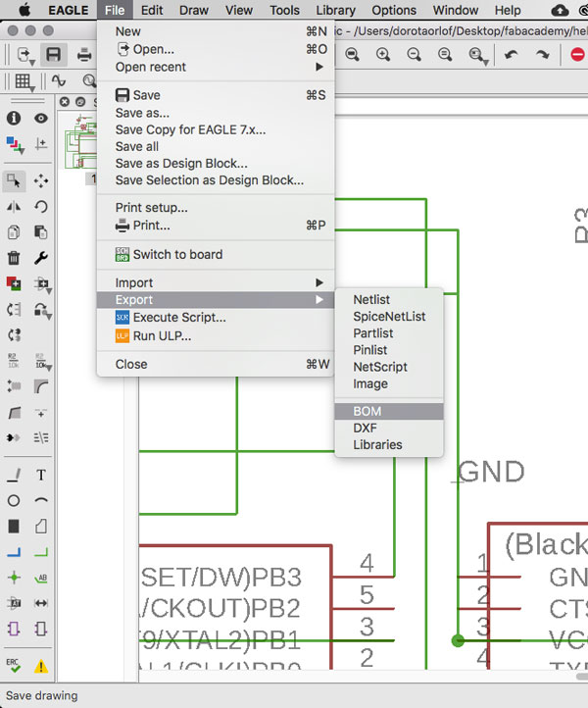This screenshot has width=588, height=708.
Task: Select the Split tool
Action: 14,412
